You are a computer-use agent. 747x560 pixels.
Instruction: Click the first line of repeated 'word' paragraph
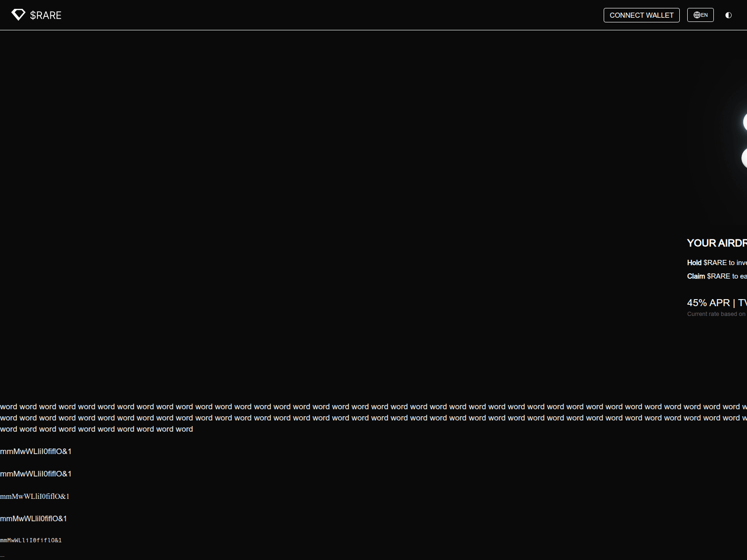[x=373, y=406]
